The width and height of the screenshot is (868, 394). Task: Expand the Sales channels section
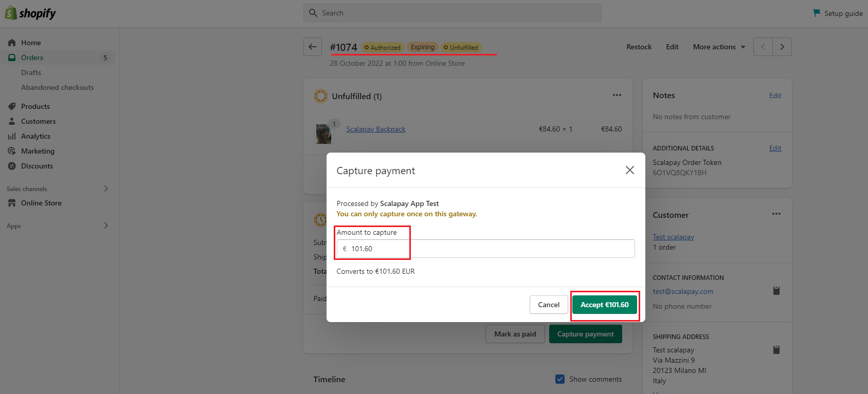click(106, 189)
